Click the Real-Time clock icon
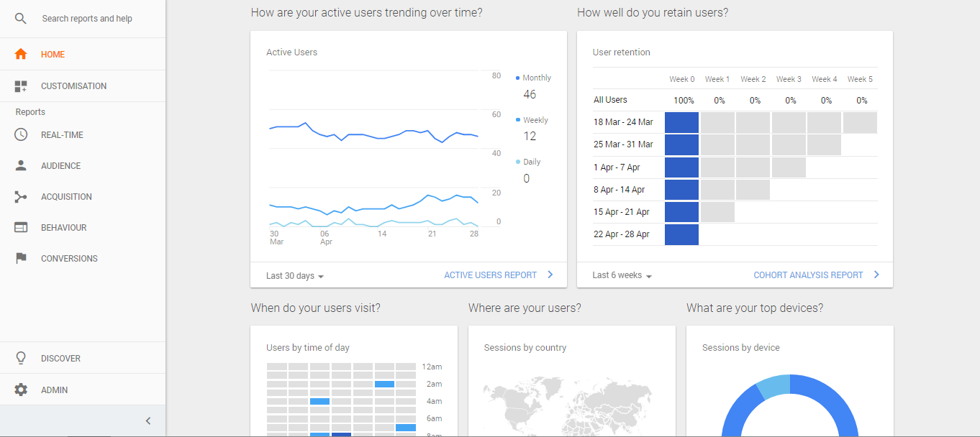This screenshot has height=437, width=980. [x=21, y=134]
